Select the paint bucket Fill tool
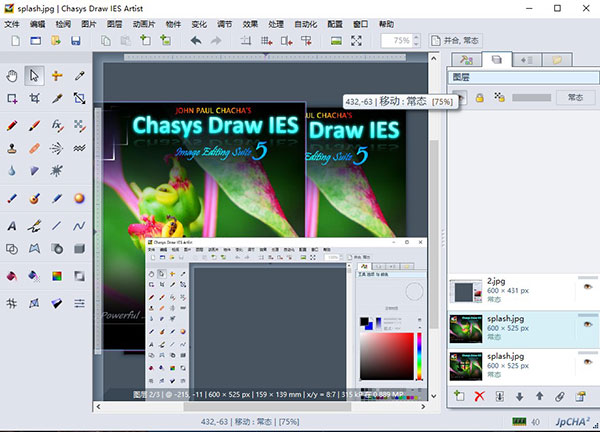The image size is (600, 432). click(x=12, y=276)
